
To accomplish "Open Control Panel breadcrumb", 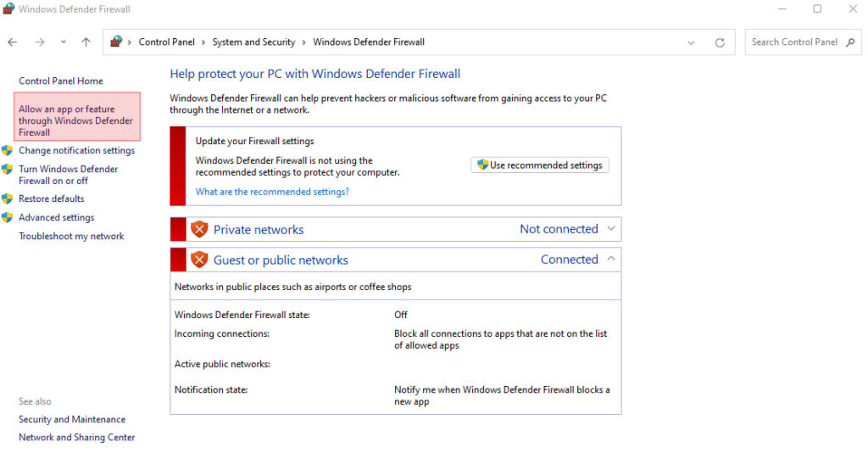I will click(167, 42).
